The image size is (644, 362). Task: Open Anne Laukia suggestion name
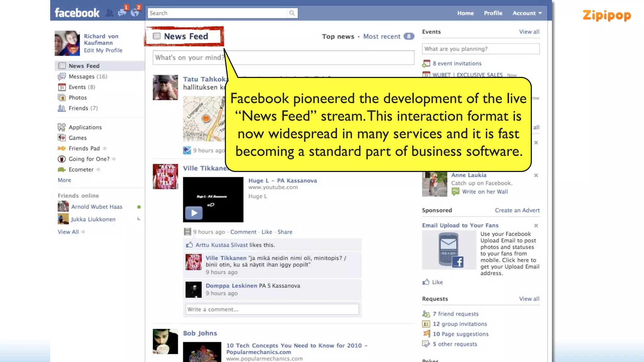click(x=469, y=175)
